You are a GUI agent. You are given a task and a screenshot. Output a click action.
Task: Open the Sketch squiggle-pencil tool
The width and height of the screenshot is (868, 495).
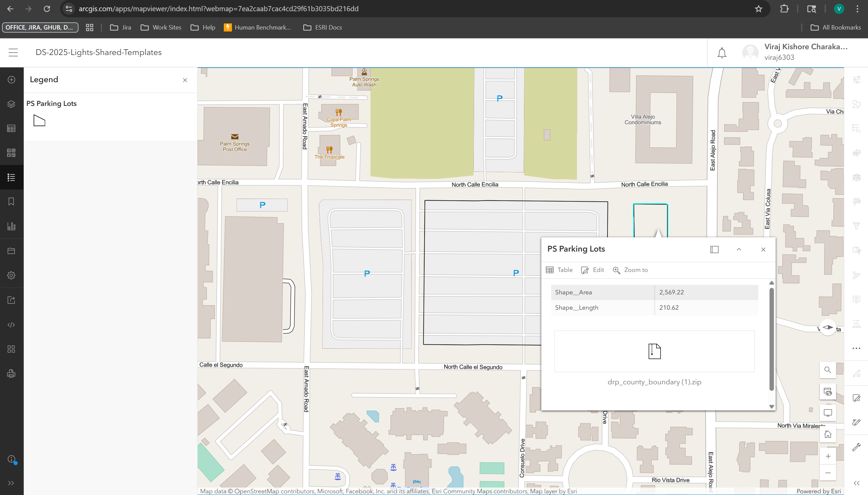click(x=856, y=422)
